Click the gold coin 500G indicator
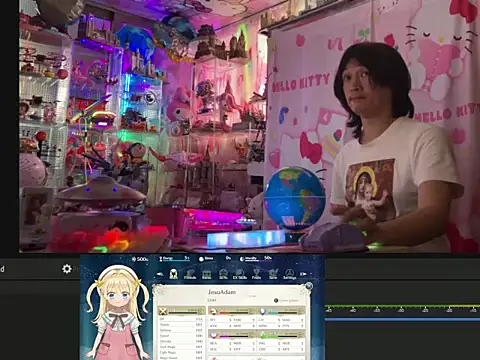Screen dimensions: 480x360 [140, 259]
